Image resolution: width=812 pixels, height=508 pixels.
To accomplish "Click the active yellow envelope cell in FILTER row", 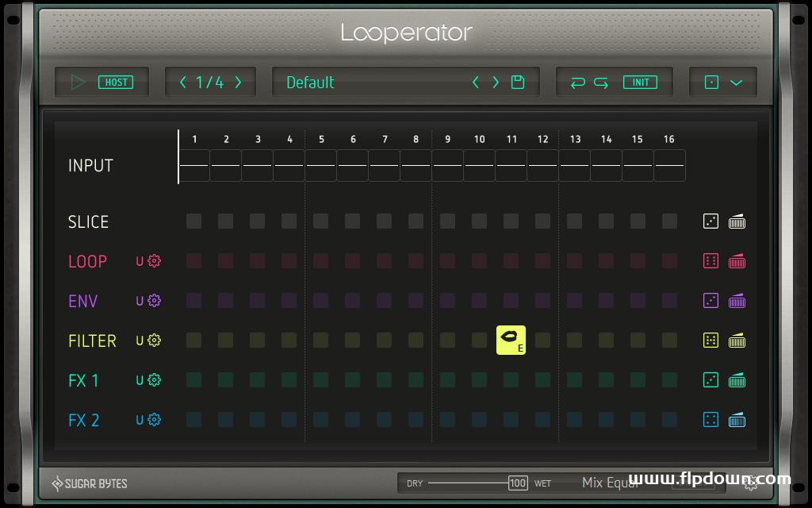I will point(511,338).
